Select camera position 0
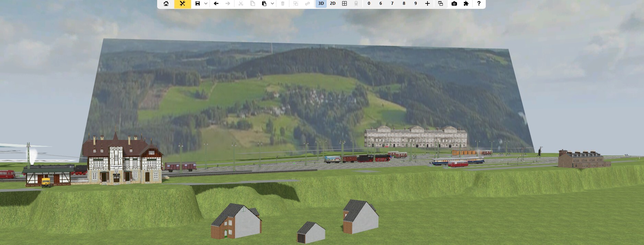644x245 pixels. (x=369, y=4)
